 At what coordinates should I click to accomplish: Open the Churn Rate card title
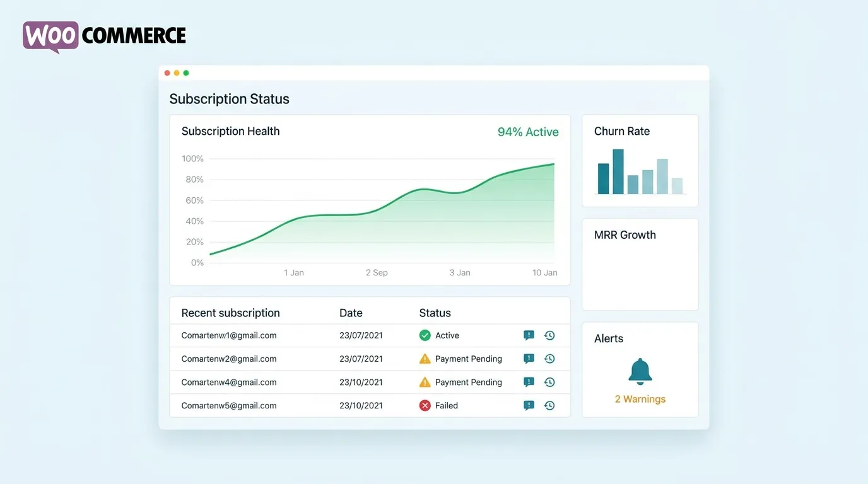tap(622, 131)
